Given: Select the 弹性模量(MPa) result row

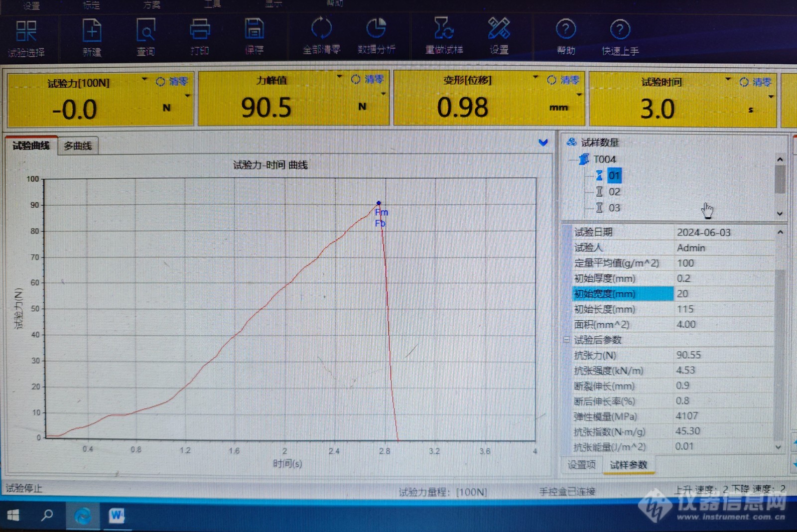Looking at the screenshot, I should tap(673, 416).
